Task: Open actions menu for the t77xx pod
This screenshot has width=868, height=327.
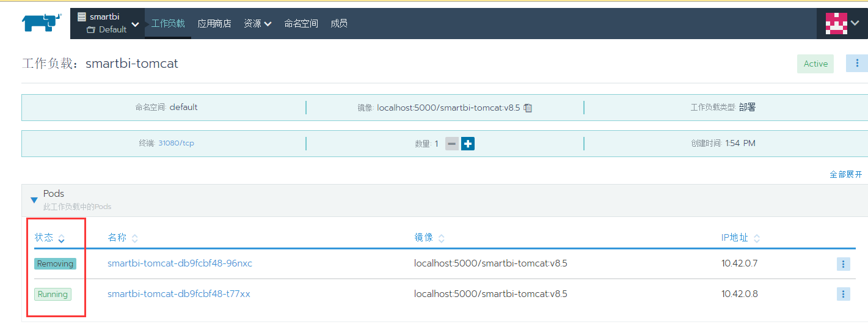Action: coord(843,294)
